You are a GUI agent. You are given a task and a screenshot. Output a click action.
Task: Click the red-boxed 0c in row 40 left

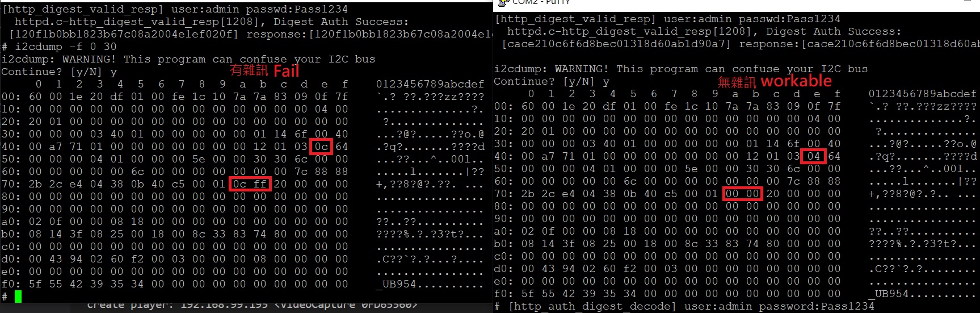(321, 147)
